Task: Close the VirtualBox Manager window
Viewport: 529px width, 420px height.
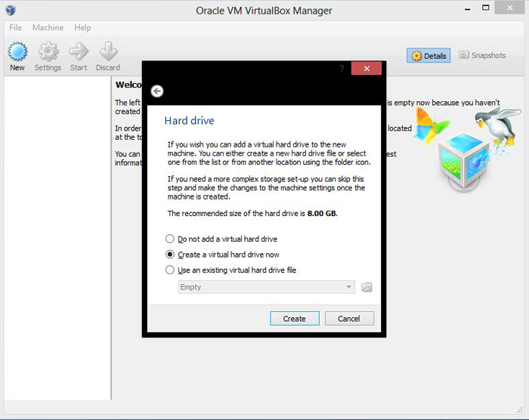Action: (x=510, y=8)
